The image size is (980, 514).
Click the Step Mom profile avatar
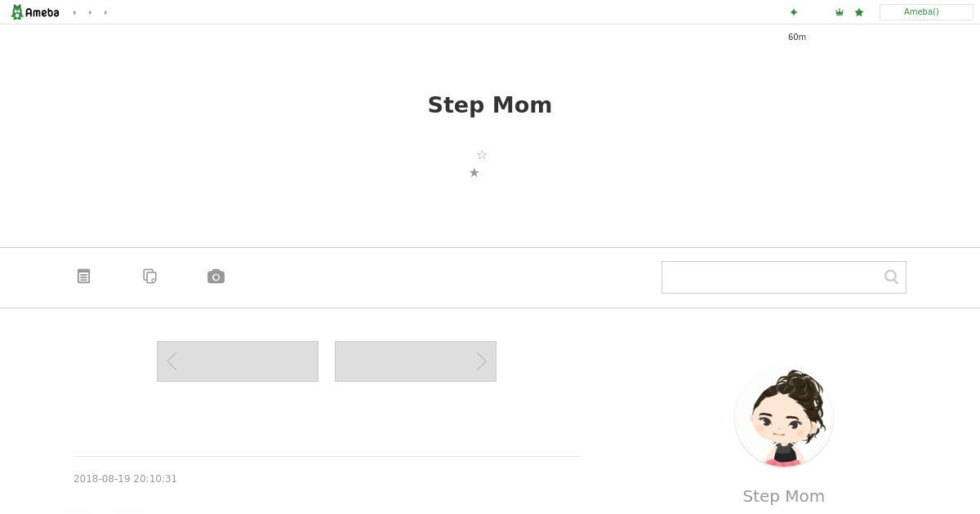(784, 418)
